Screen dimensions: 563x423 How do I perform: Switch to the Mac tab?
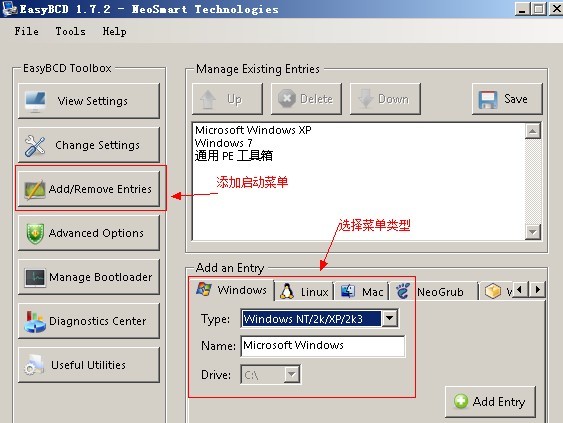point(361,292)
